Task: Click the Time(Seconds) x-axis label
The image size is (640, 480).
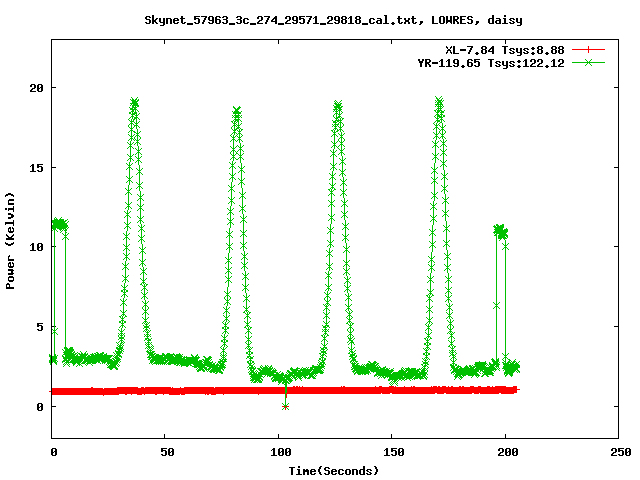Action: click(x=334, y=471)
